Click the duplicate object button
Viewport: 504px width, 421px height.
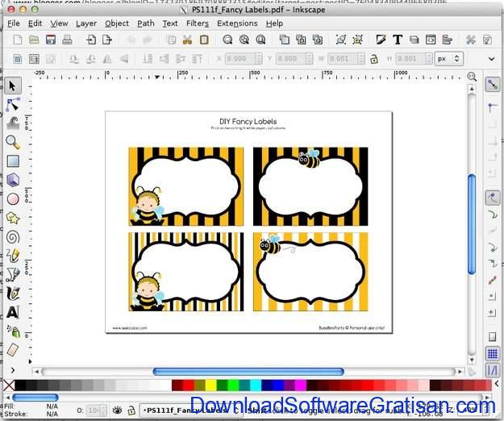[x=285, y=40]
